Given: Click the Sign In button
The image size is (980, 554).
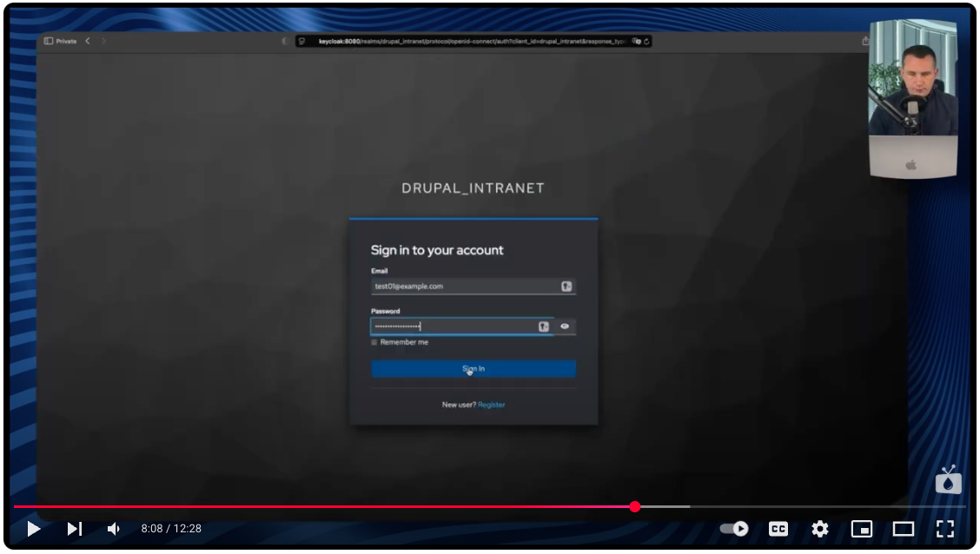Looking at the screenshot, I should point(473,368).
